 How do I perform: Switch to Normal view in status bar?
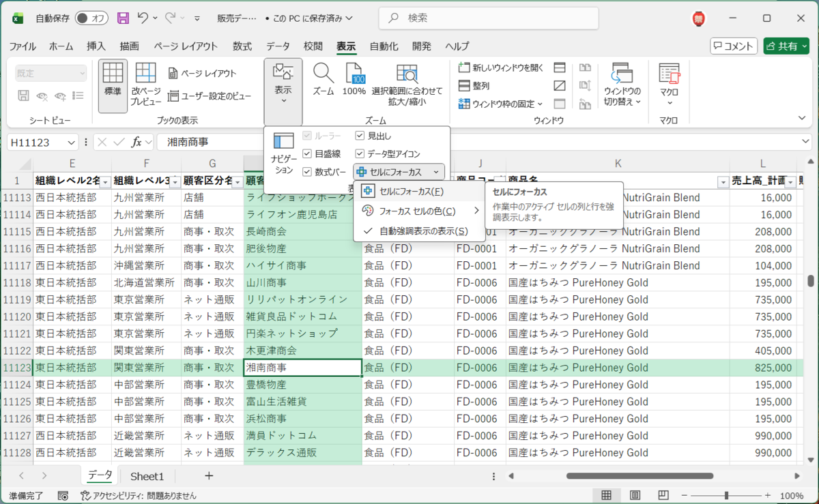[x=606, y=495]
